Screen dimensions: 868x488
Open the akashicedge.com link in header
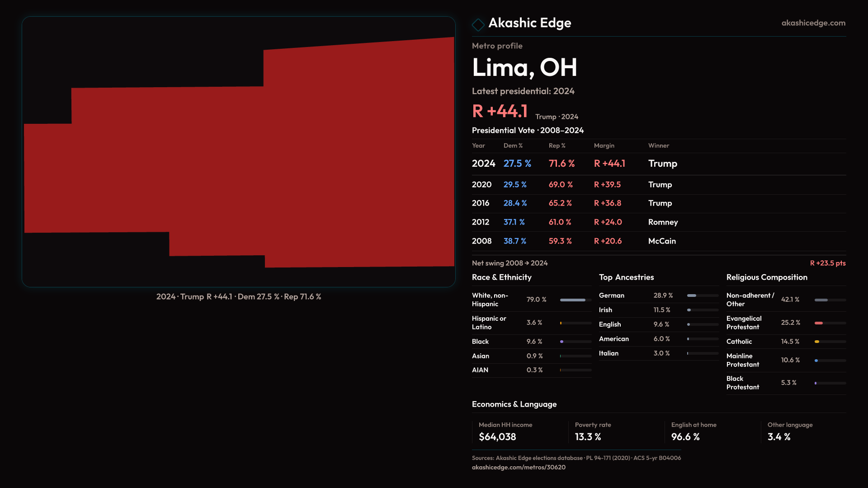[x=813, y=23]
